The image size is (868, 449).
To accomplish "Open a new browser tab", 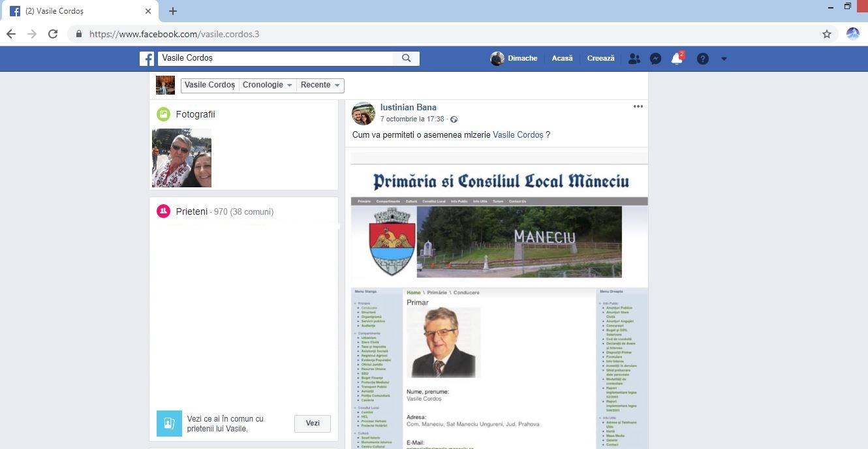I will coord(173,11).
